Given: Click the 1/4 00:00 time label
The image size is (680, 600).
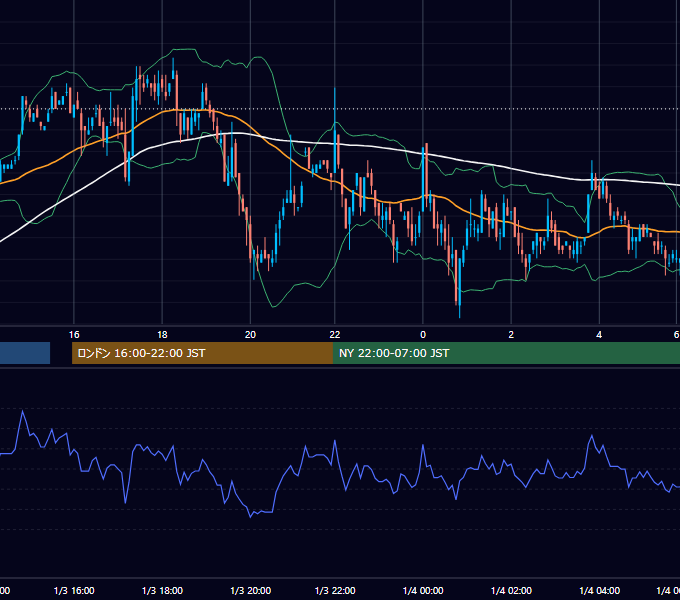Looking at the screenshot, I should [423, 590].
